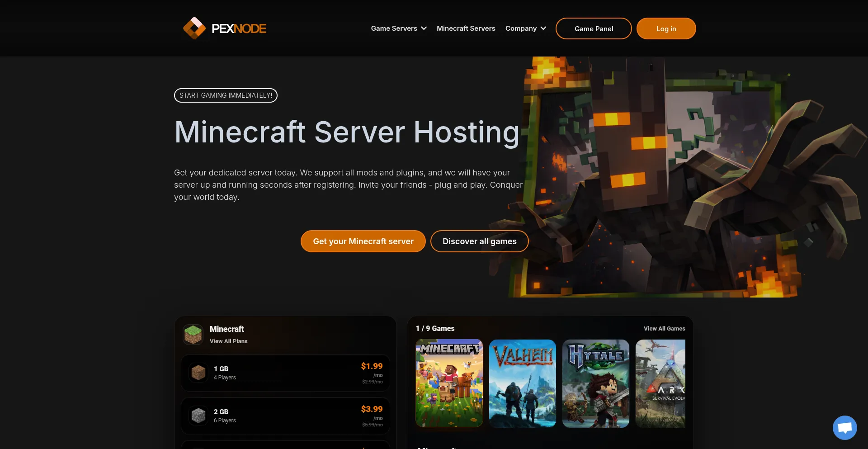868x449 pixels.
Task: Click Get your Minecraft server button
Action: pyautogui.click(x=363, y=241)
